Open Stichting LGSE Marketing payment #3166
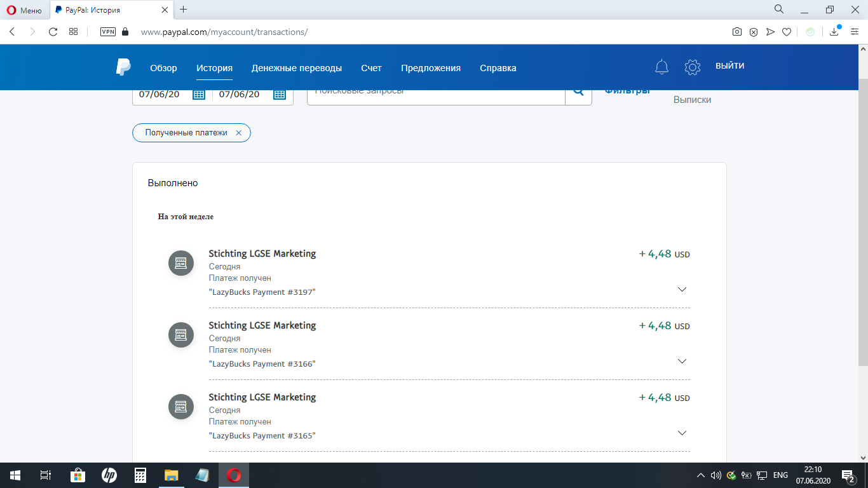The image size is (868, 488). tap(262, 325)
